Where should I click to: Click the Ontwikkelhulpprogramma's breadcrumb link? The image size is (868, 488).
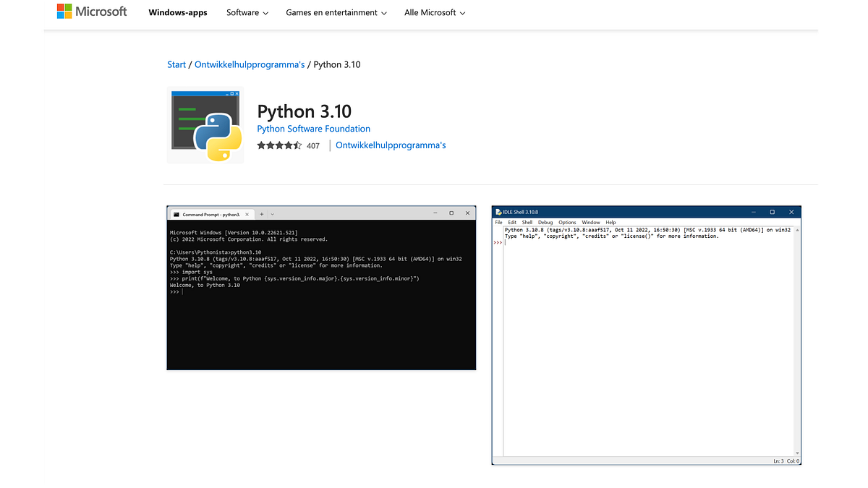pyautogui.click(x=249, y=64)
